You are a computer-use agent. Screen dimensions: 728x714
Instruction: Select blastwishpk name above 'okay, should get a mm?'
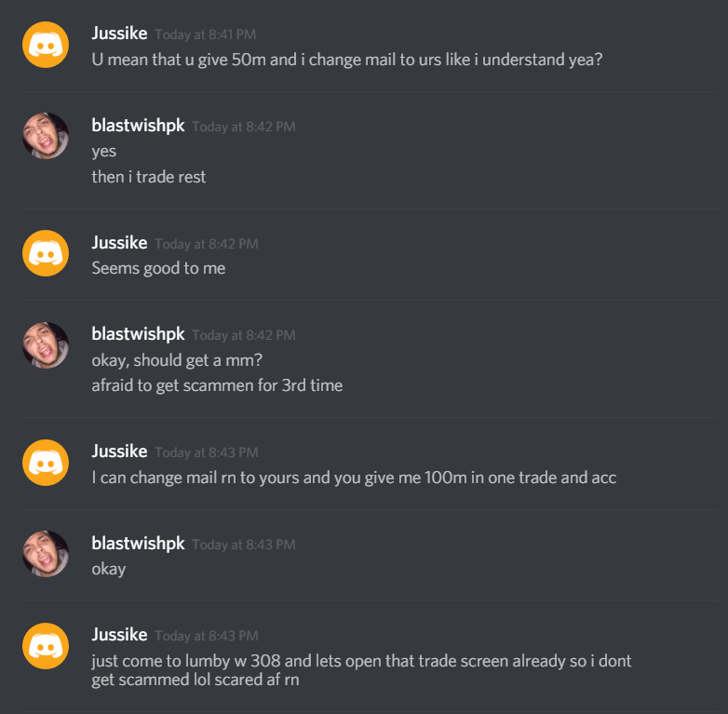[138, 334]
